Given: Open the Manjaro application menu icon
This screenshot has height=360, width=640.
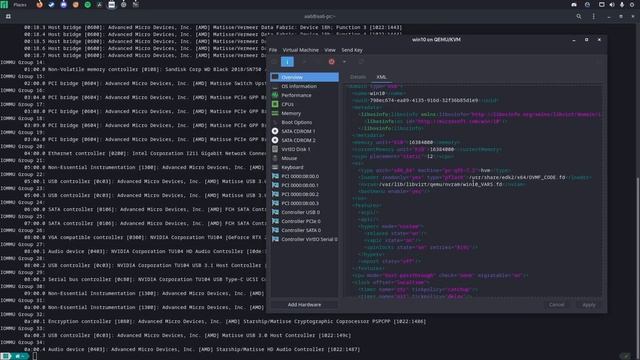Looking at the screenshot, I should click(4, 4).
